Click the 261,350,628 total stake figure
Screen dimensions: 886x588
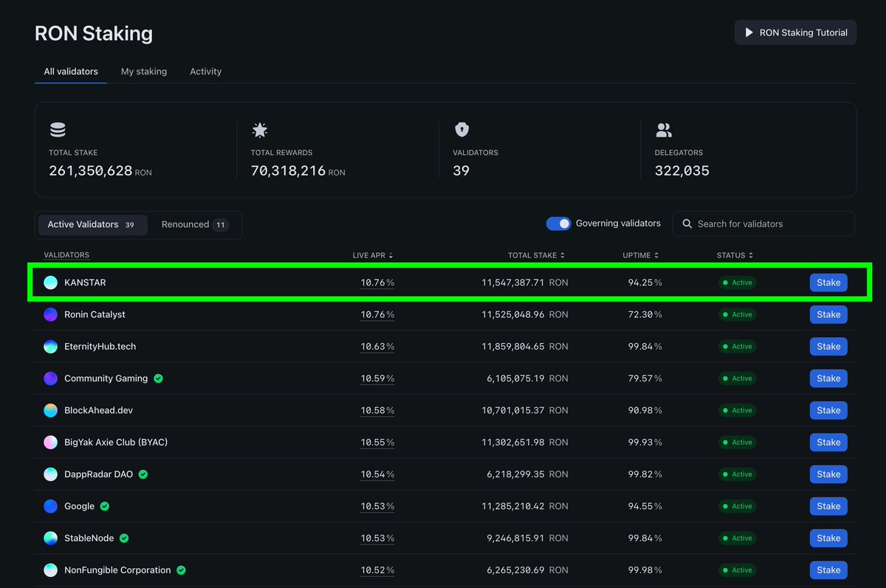[x=91, y=171]
